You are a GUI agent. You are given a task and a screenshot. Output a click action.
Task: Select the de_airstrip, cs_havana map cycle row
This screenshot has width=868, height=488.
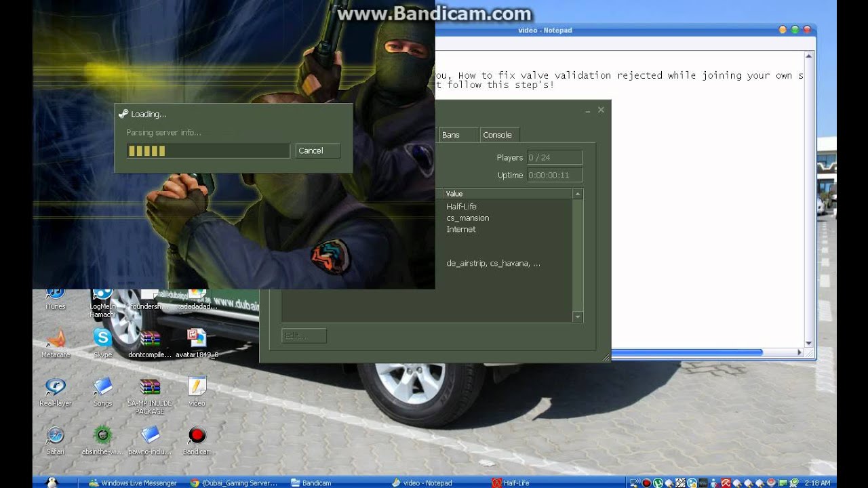[x=493, y=263]
